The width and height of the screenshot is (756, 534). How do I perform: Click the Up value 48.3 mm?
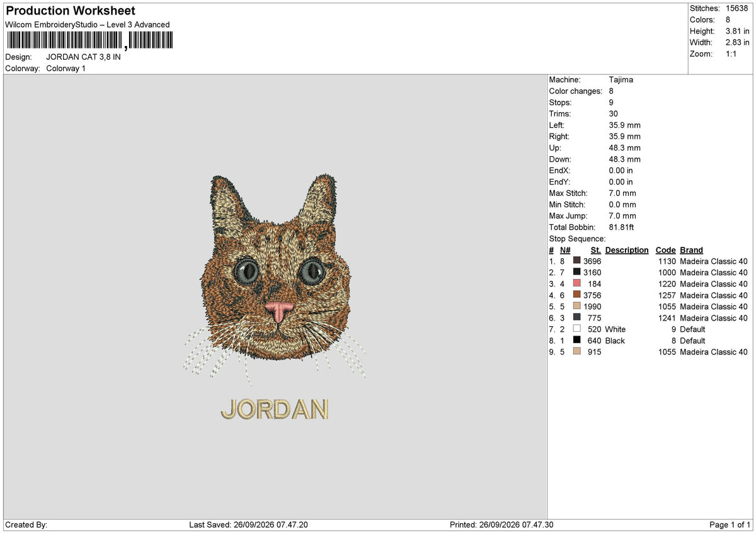pyautogui.click(x=625, y=147)
